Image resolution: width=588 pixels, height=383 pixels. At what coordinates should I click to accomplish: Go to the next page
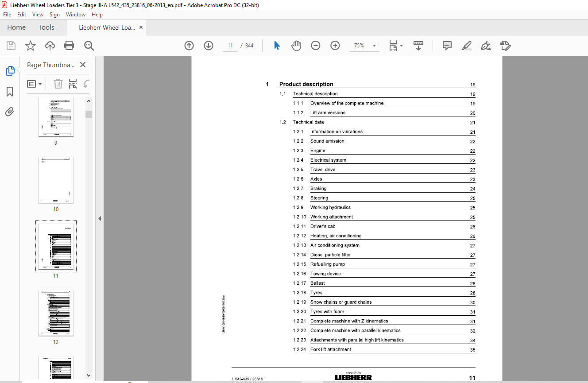pyautogui.click(x=209, y=46)
